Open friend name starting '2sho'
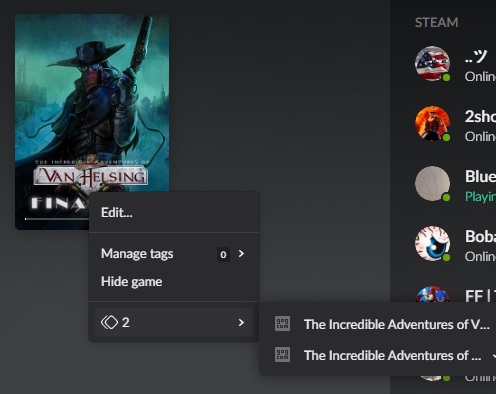 (480, 117)
